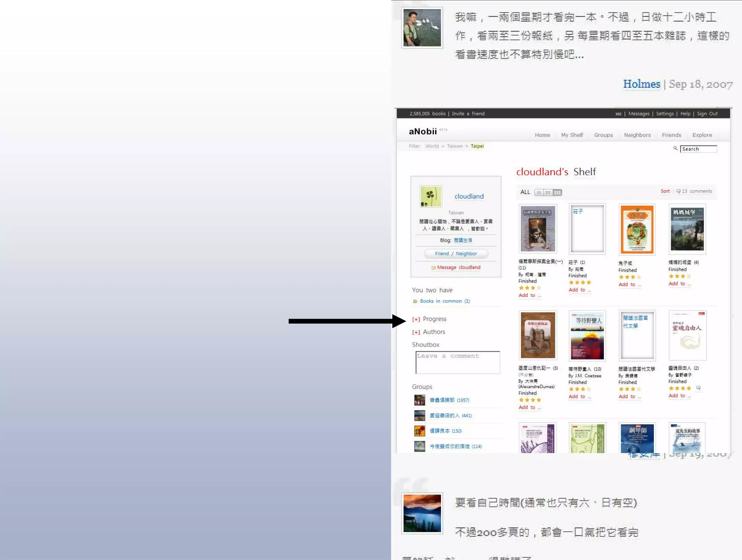Open the 閱讀生活 blog link

pyautogui.click(x=463, y=241)
